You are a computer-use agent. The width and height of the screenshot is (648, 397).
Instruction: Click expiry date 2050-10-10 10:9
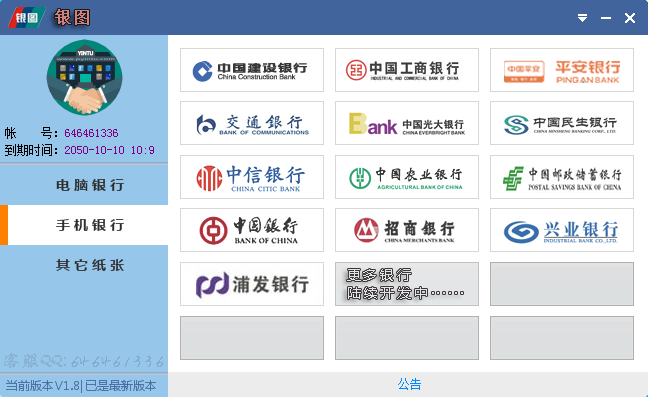tap(109, 150)
